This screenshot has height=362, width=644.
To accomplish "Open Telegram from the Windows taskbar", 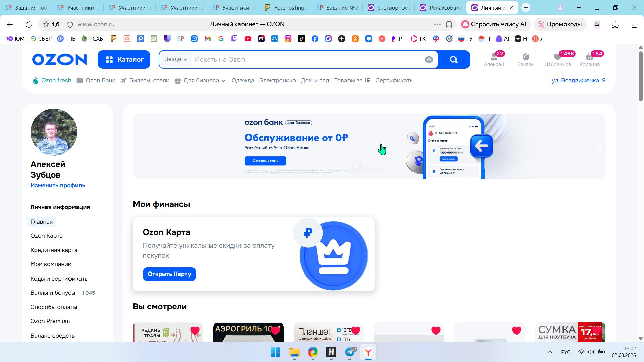I will (350, 352).
